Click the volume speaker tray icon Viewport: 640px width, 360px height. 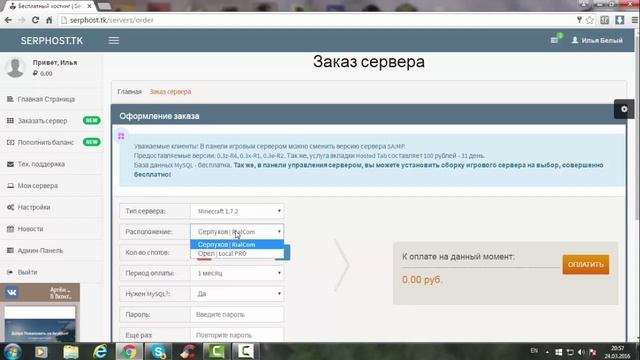tap(581, 352)
